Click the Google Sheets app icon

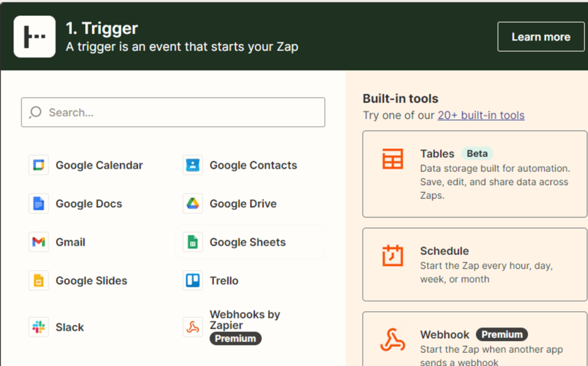193,242
